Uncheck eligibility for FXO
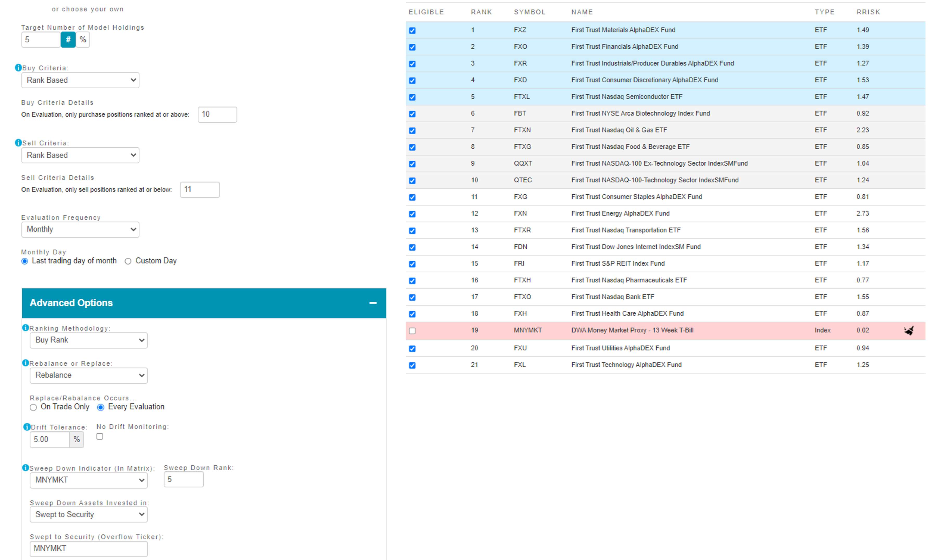The height and width of the screenshot is (560, 941). click(x=412, y=47)
